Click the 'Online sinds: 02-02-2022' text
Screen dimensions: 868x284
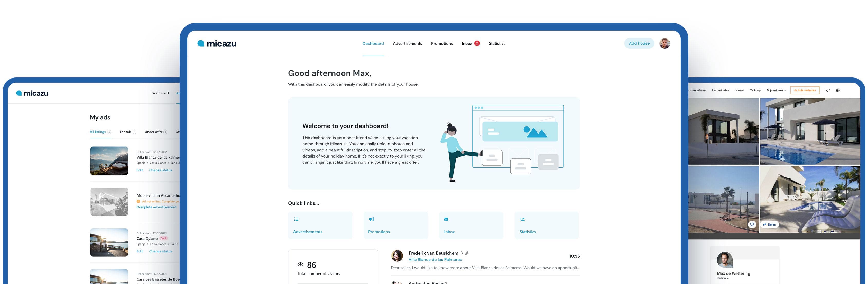pos(151,152)
